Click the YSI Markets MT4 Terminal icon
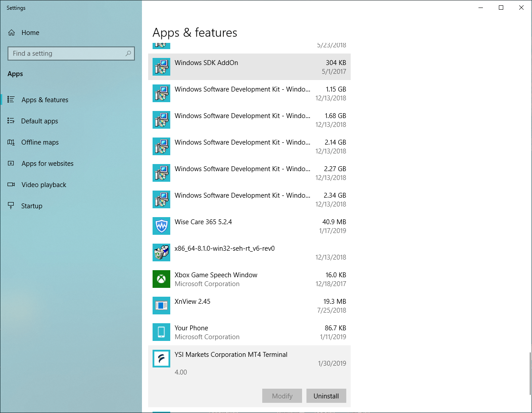 tap(161, 359)
